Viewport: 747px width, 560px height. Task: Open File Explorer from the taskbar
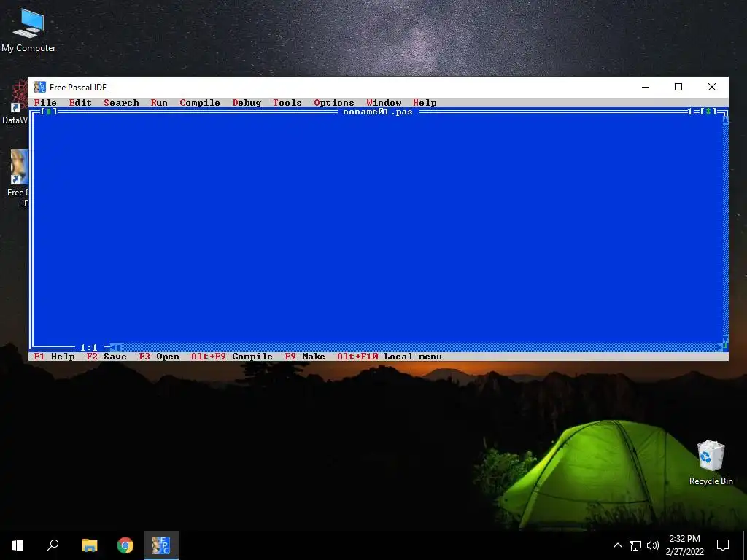(x=90, y=545)
